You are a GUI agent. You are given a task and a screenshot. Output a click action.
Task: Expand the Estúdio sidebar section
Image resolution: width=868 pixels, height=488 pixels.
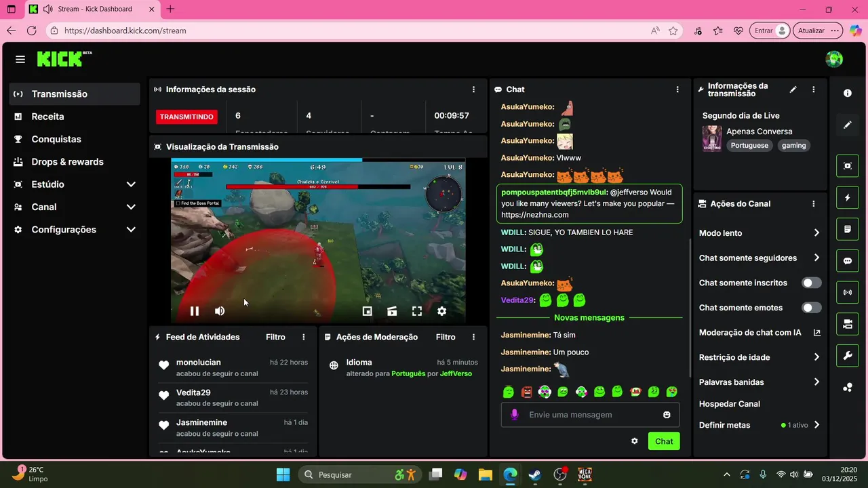[131, 184]
